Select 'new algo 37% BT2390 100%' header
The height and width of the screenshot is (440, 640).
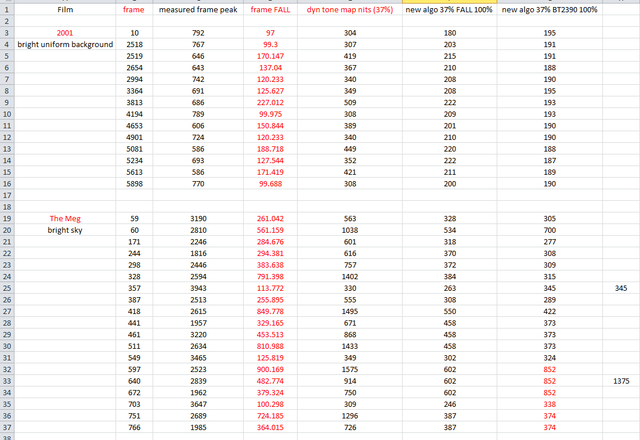tap(549, 9)
